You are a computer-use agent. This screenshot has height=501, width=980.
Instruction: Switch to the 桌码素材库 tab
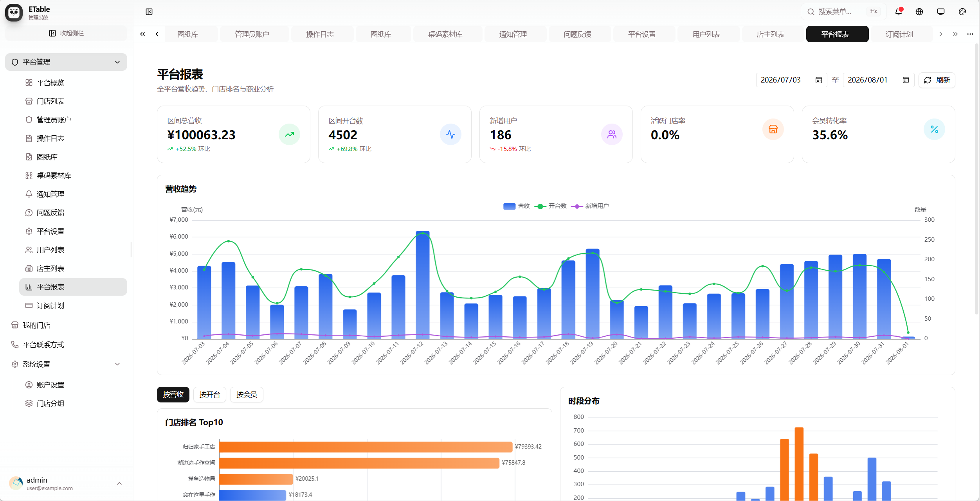point(448,34)
